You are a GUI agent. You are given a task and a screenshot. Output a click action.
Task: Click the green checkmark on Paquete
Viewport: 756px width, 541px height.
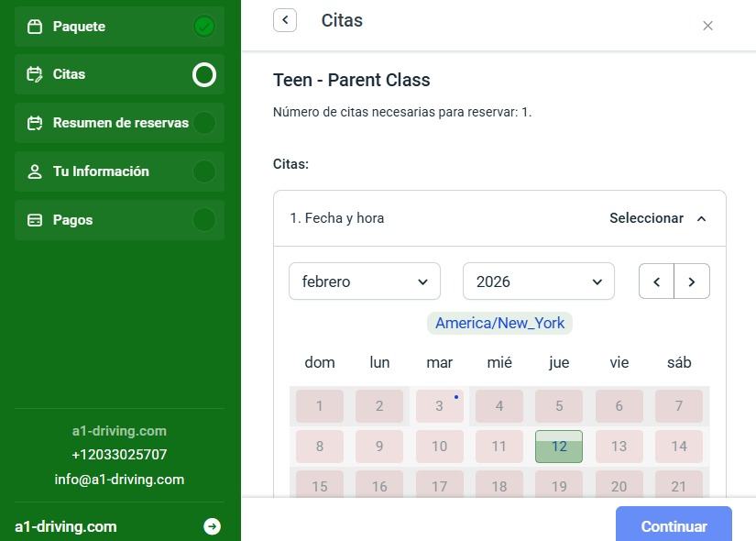point(204,27)
